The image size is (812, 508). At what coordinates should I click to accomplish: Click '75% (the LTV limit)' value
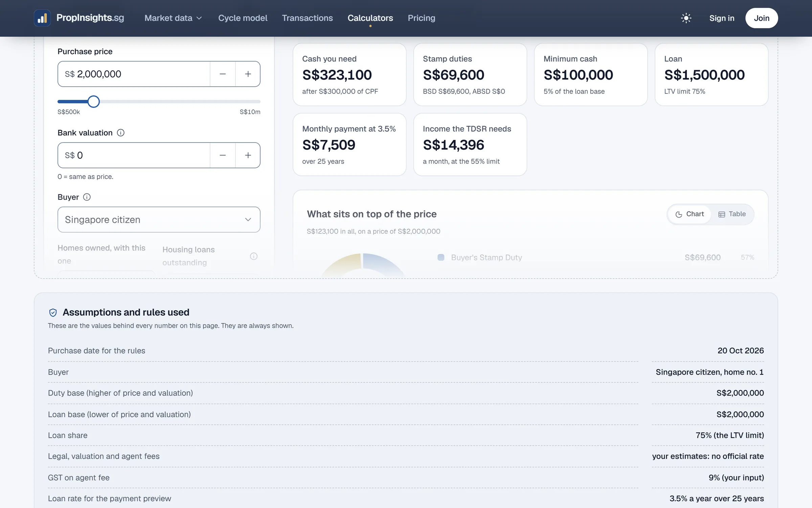point(730,435)
